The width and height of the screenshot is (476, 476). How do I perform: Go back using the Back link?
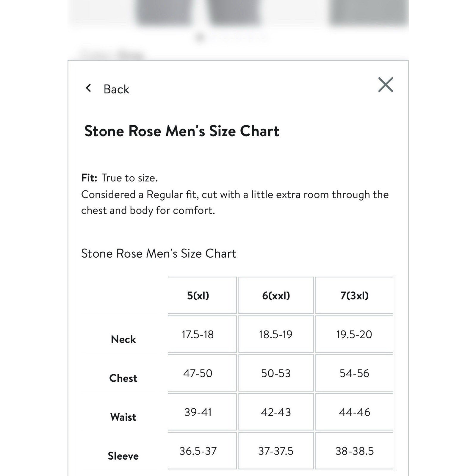point(116,89)
